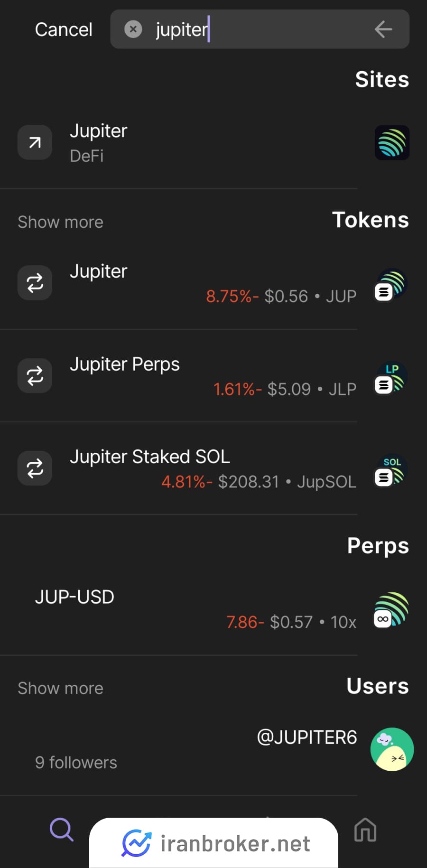
Task: Open the JupSOL token logo
Action: pos(391,470)
